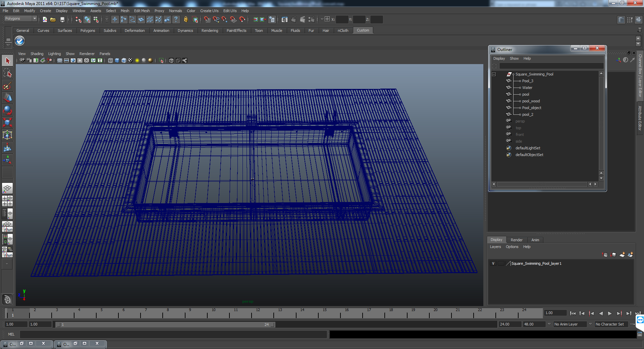
Task: Render current frame with clapperboard
Action: tap(293, 19)
